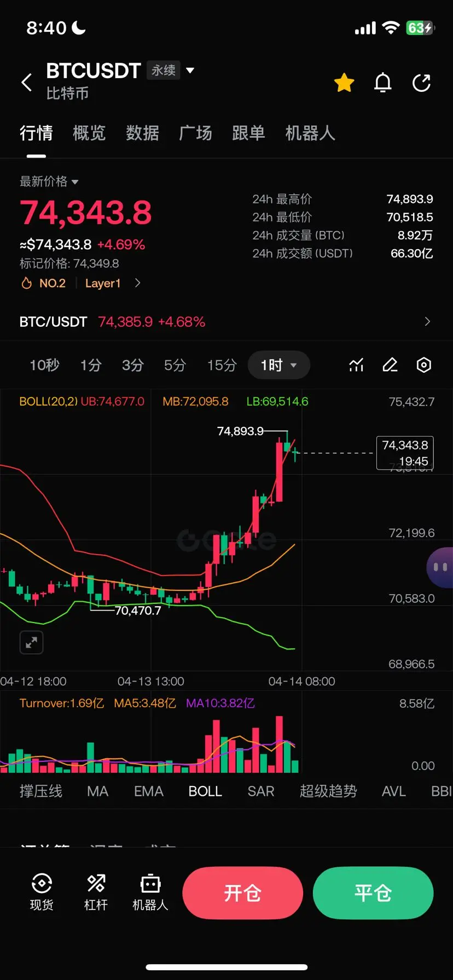Tap 平仓 close position button

[x=373, y=893]
